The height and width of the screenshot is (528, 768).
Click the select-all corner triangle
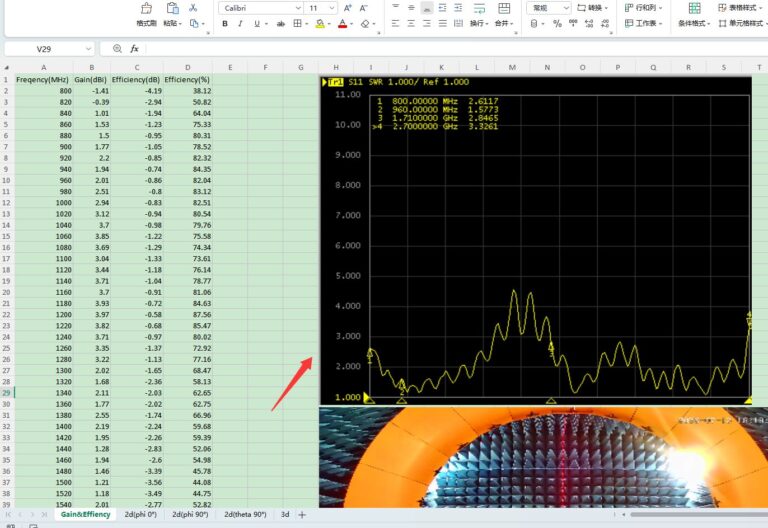(7, 68)
